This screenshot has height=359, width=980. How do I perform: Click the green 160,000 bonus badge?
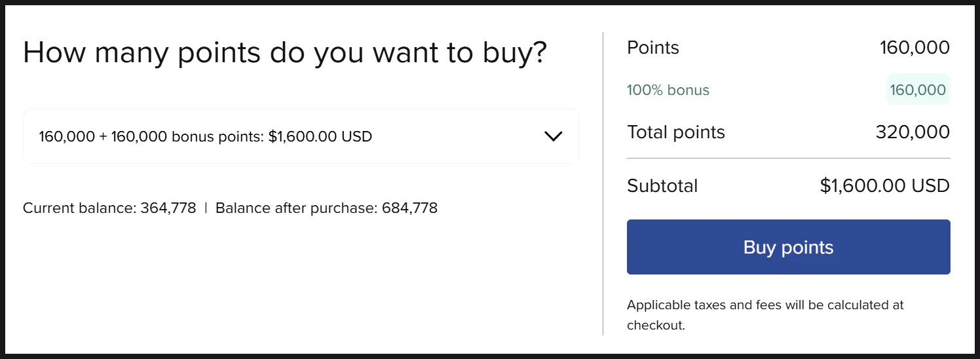[x=918, y=90]
